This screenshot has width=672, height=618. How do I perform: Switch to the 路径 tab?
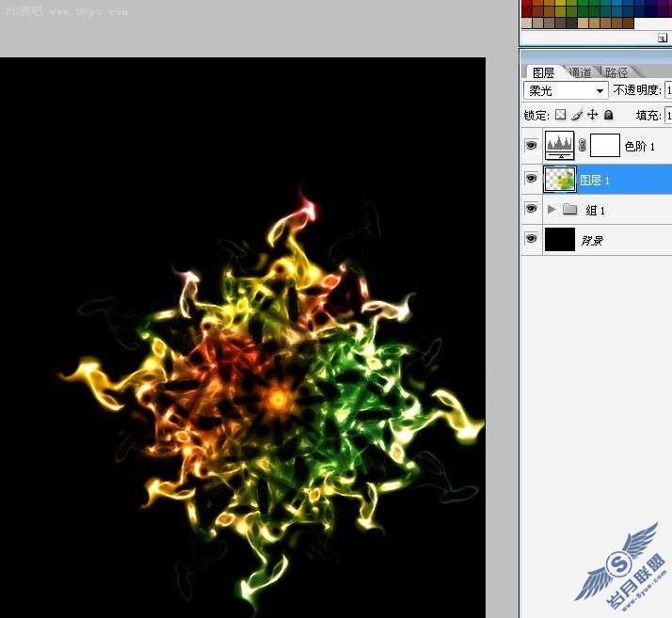coord(617,72)
